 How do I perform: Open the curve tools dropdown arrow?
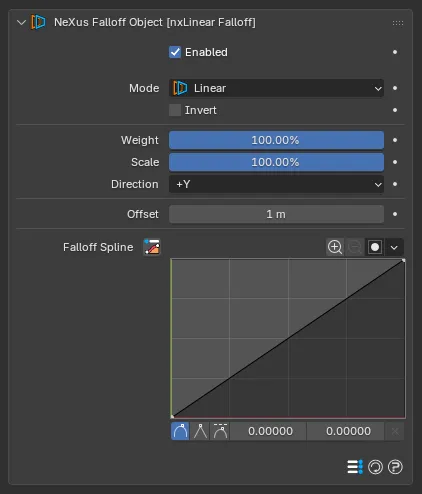(394, 248)
